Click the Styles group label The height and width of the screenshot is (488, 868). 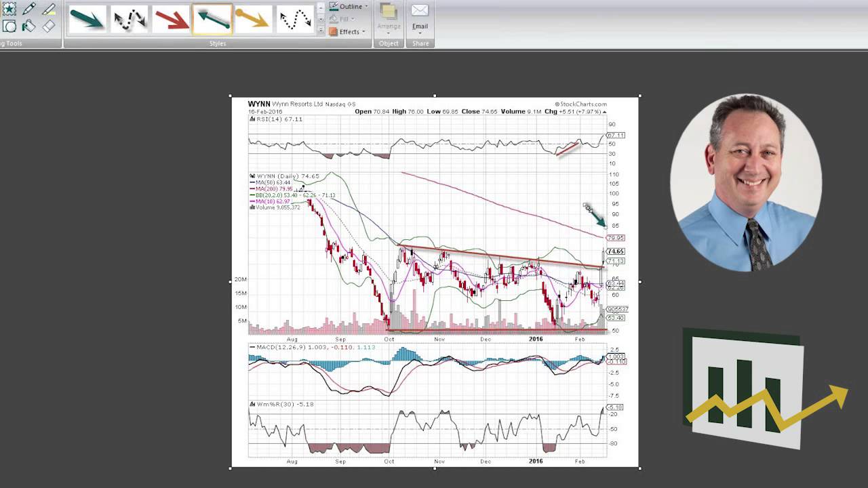coord(217,43)
